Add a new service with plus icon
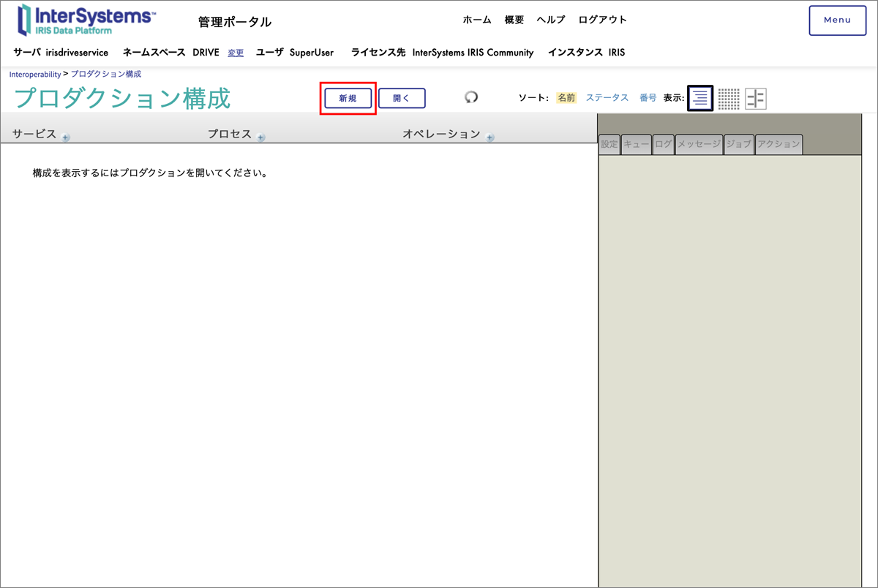The width and height of the screenshot is (878, 588). [66, 137]
